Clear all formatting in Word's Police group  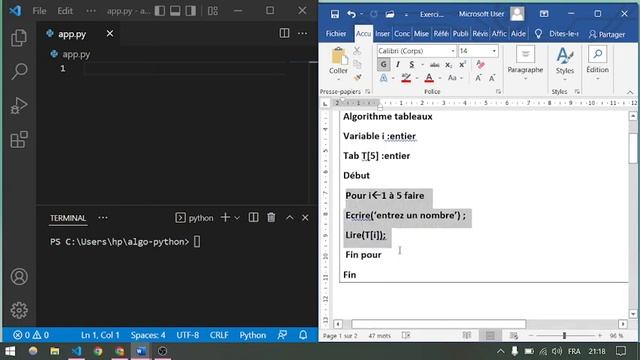(x=480, y=64)
